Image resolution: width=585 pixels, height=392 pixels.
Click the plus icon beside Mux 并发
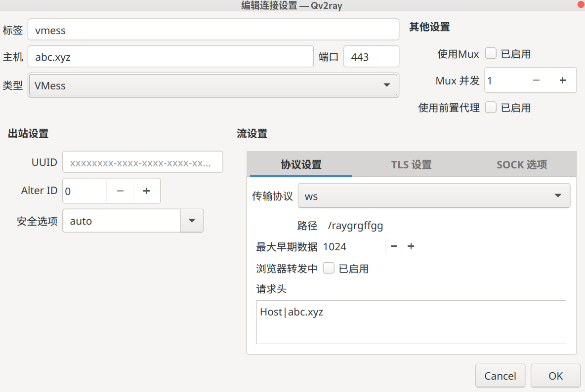coord(563,80)
